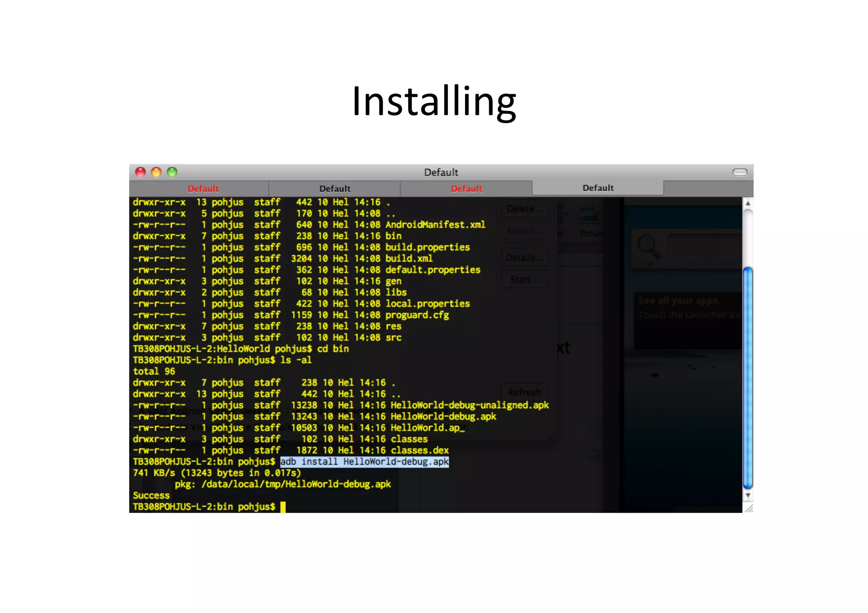Click 'HelloWorld-debug-unaligned.apk' file name
This screenshot has width=868, height=613.
coord(470,405)
